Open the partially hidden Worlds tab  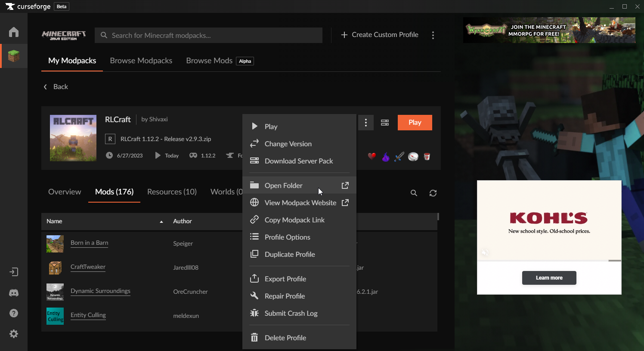pos(226,192)
